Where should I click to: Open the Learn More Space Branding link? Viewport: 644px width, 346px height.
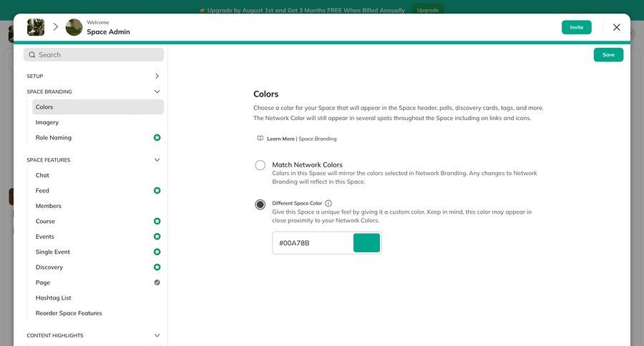(x=301, y=139)
